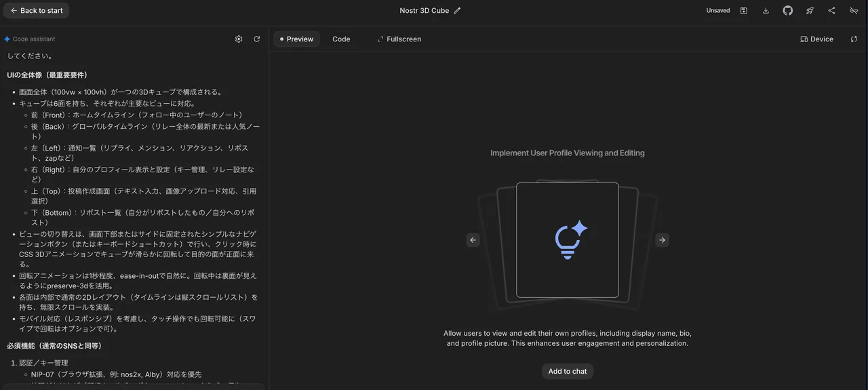Open the share icon in the header
Screen dimensions: 868x390
[831, 11]
